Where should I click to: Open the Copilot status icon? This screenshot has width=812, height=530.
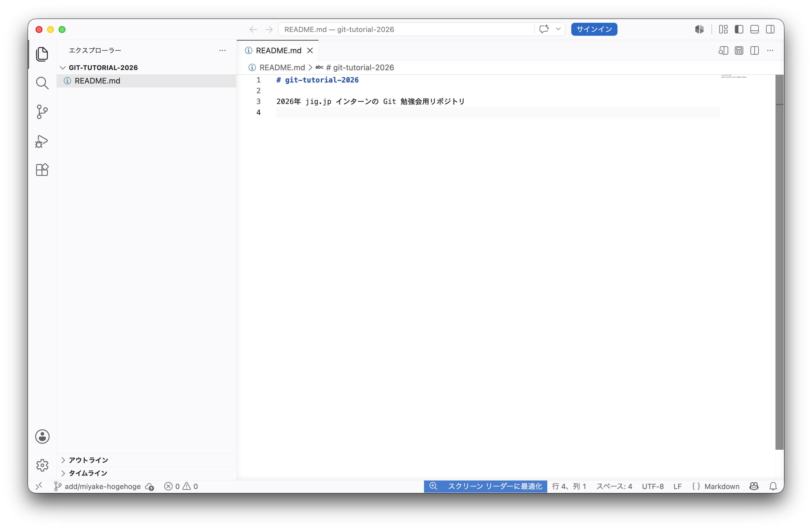click(x=754, y=486)
